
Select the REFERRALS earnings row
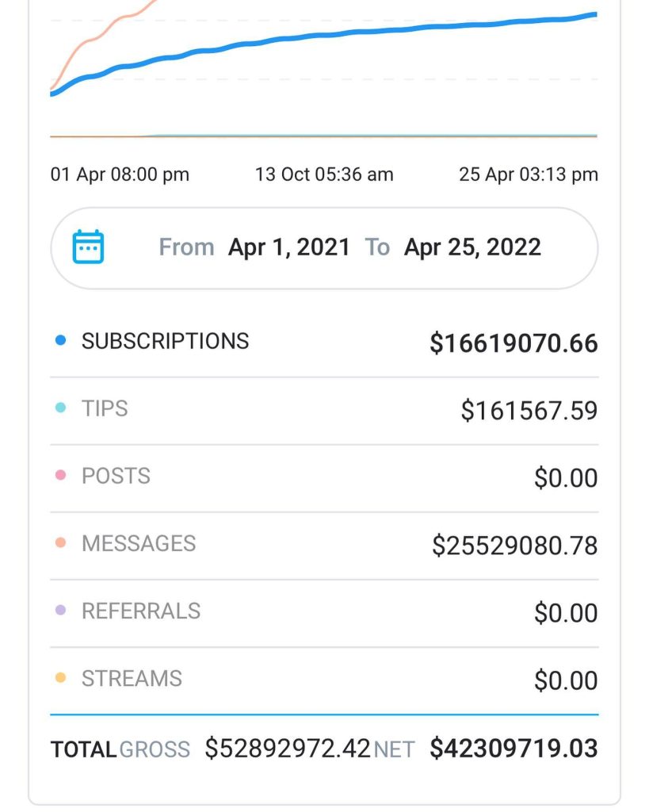[x=325, y=611]
